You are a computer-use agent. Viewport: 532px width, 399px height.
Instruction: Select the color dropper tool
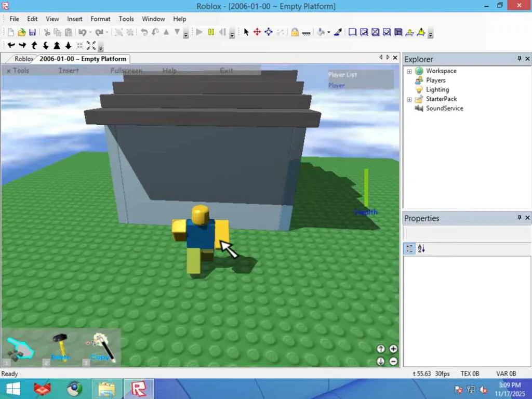[x=338, y=32]
